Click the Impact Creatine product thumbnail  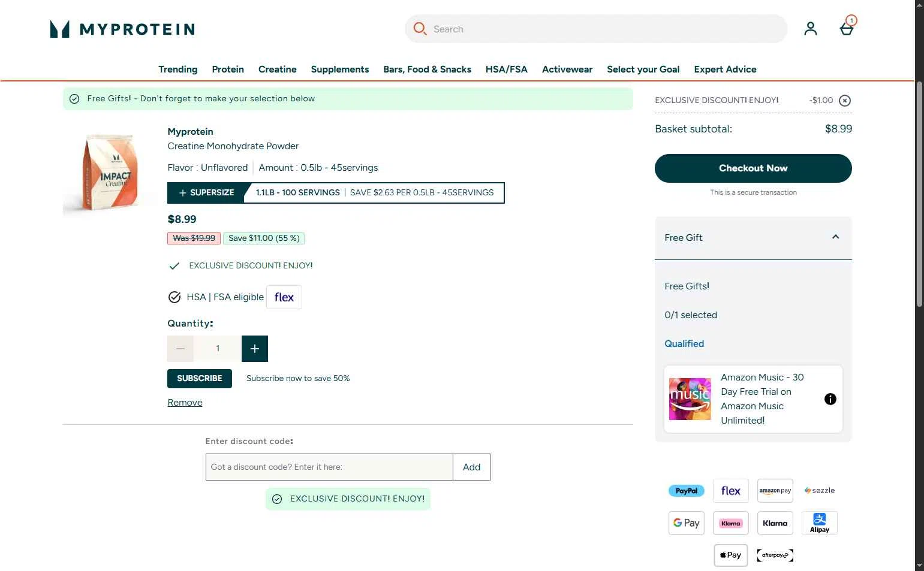pyautogui.click(x=110, y=174)
